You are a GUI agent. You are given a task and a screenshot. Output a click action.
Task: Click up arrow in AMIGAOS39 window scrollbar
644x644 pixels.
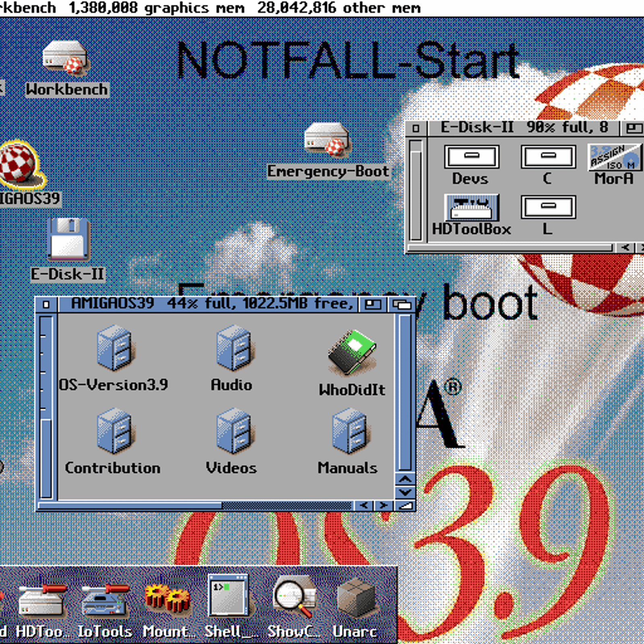click(x=405, y=479)
